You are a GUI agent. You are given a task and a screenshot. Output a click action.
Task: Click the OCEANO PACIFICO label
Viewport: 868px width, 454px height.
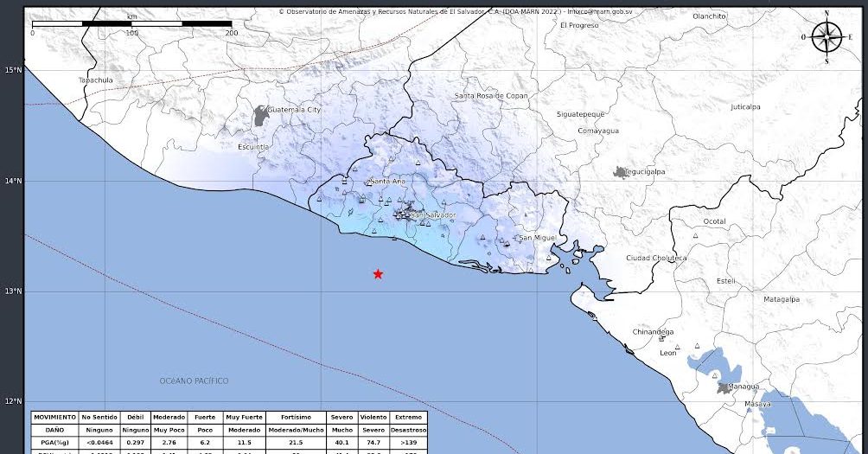194,380
